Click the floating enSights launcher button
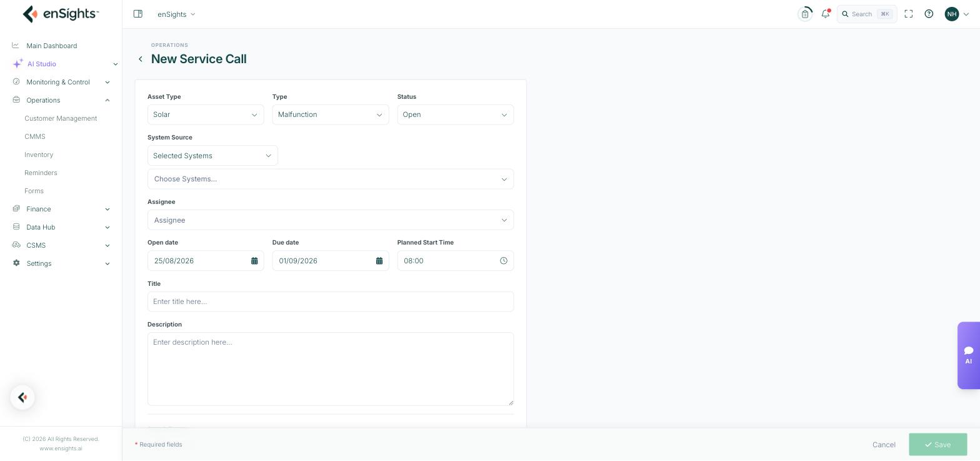 [x=22, y=398]
